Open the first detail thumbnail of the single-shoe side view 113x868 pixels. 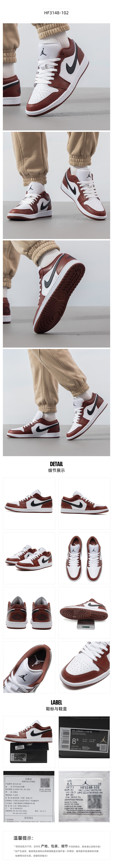[x=29, y=503]
